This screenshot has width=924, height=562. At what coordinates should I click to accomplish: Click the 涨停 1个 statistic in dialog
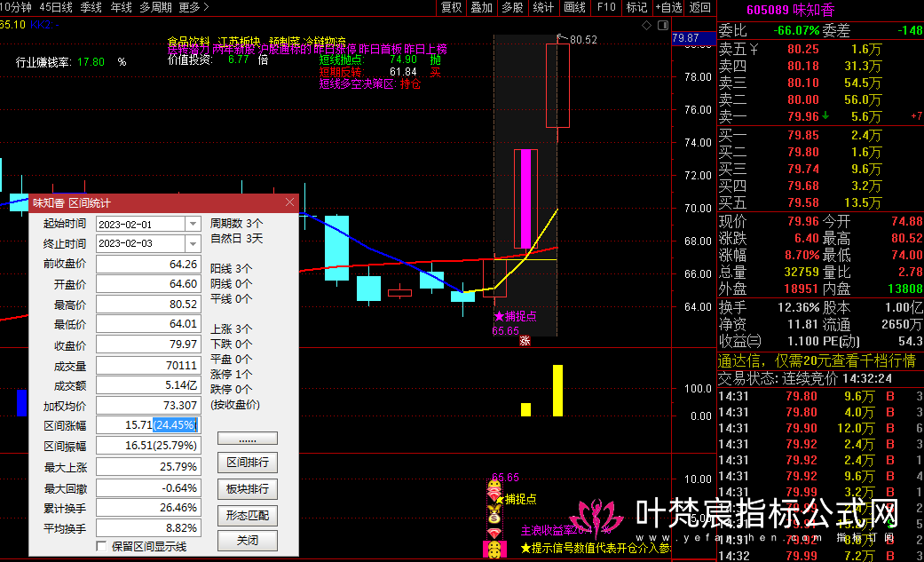tap(231, 375)
